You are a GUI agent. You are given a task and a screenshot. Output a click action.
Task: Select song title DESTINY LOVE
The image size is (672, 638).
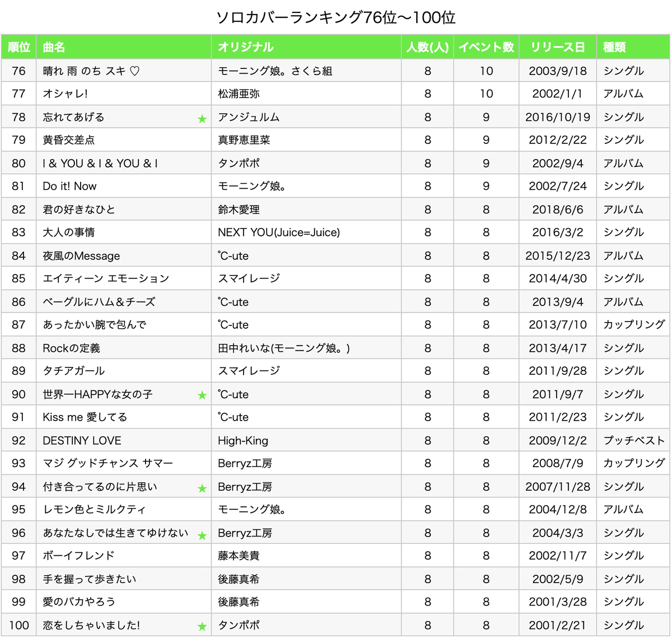(x=82, y=441)
